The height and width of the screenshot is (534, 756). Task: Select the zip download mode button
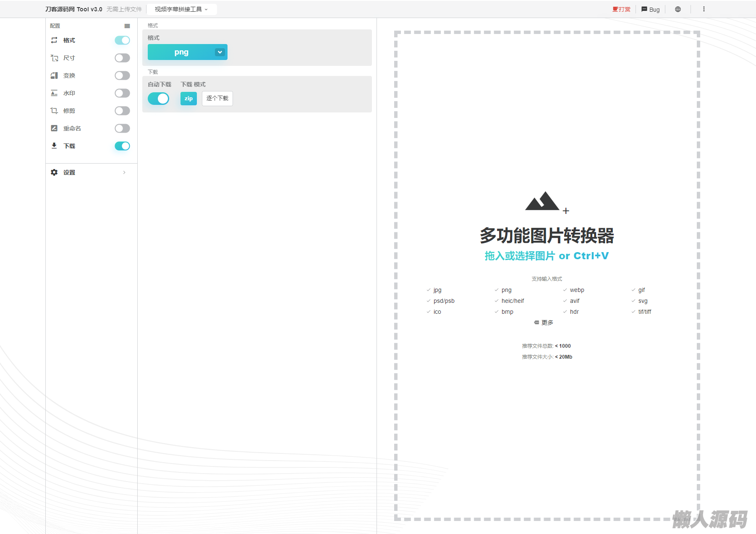(188, 99)
